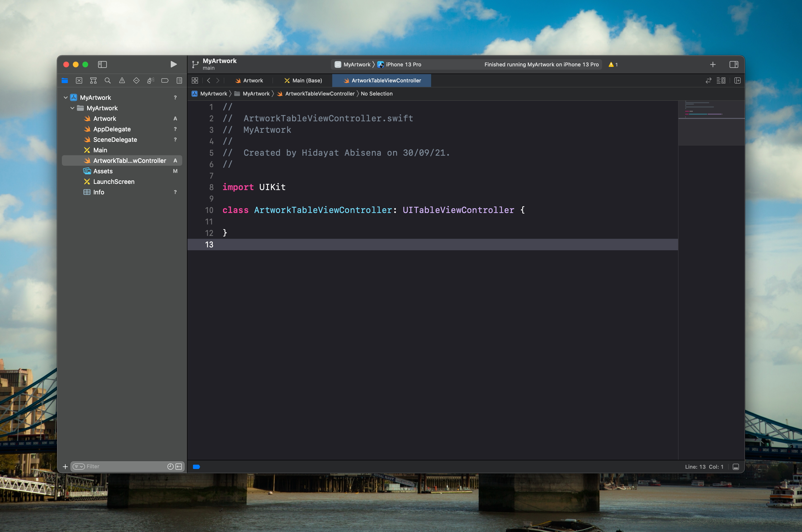Viewport: 802px width, 532px height.
Task: Click the import keyword on line 8
Action: click(x=238, y=187)
